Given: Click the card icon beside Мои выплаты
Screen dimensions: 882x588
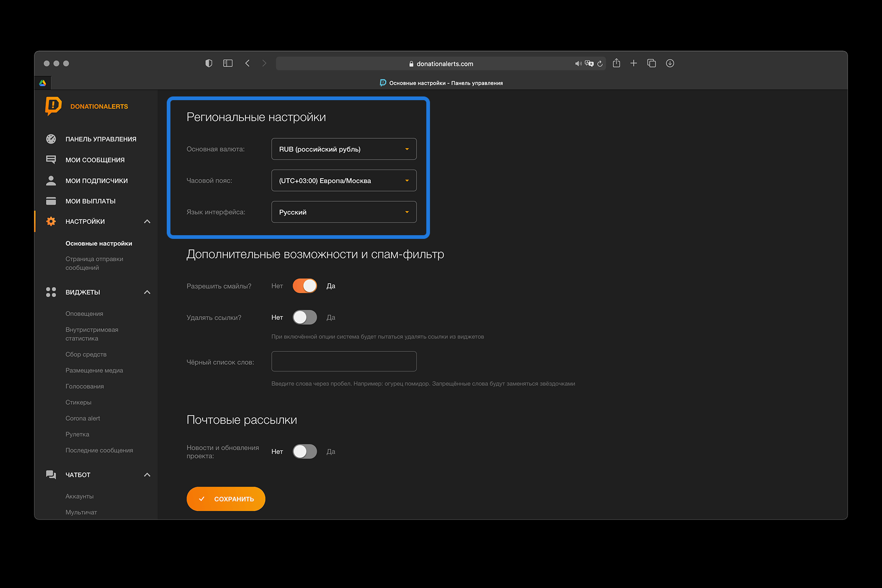Looking at the screenshot, I should pyautogui.click(x=51, y=201).
